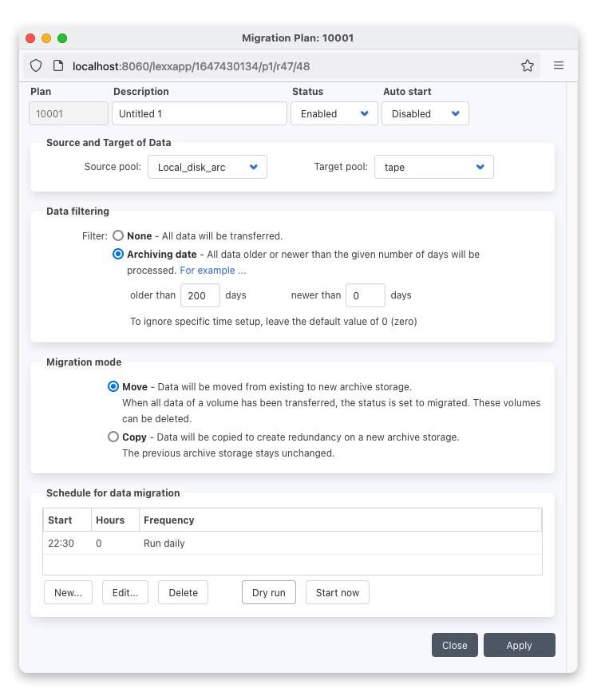This screenshot has height=700, width=597.
Task: Open the Status dropdown
Action: click(334, 113)
